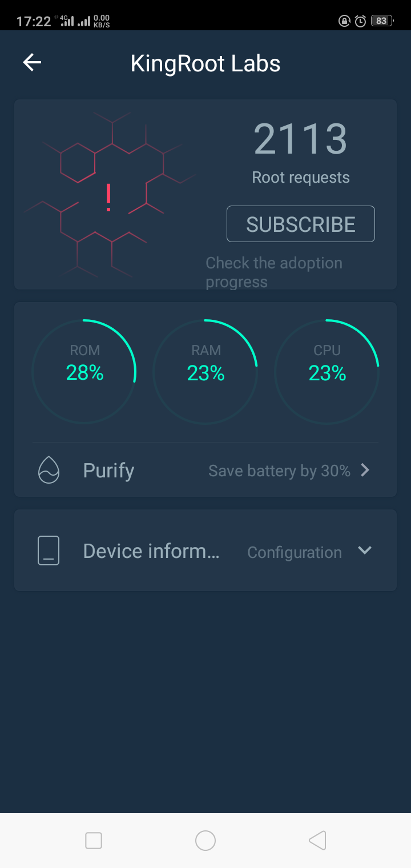Screen dimensions: 411x868
Task: Select the RAM 23% usage gauge
Action: (205, 371)
